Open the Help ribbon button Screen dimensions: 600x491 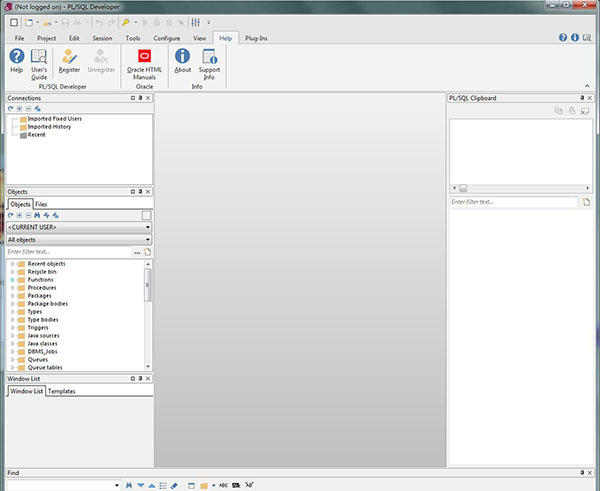(16, 60)
